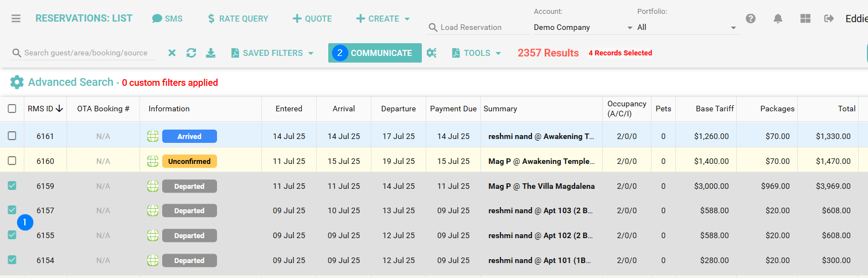Refresh the reservations list
The image size is (868, 278).
click(191, 53)
